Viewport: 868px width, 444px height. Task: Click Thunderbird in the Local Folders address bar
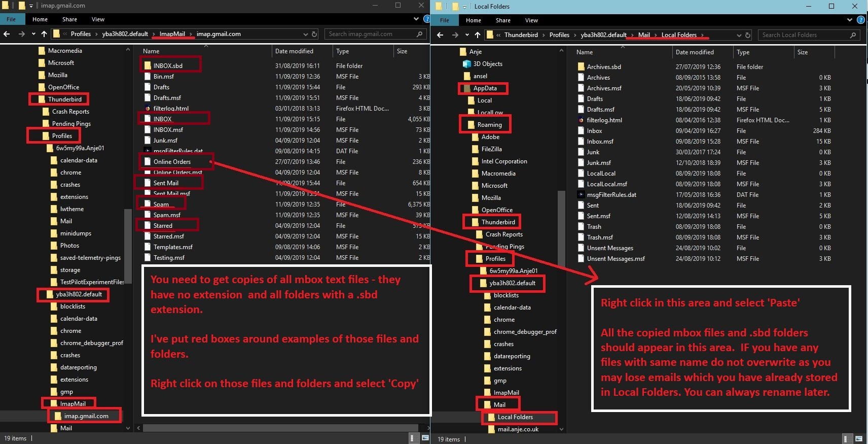point(521,35)
